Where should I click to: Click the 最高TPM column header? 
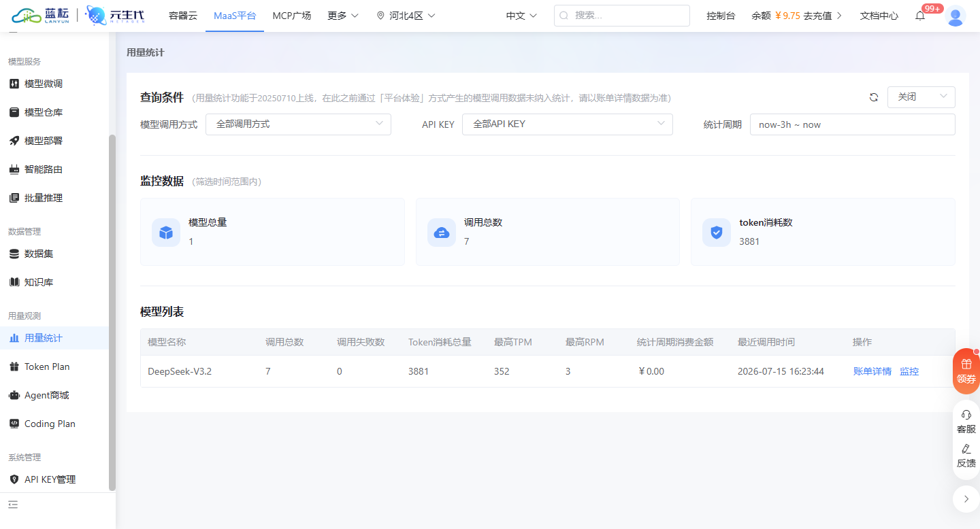coord(512,342)
